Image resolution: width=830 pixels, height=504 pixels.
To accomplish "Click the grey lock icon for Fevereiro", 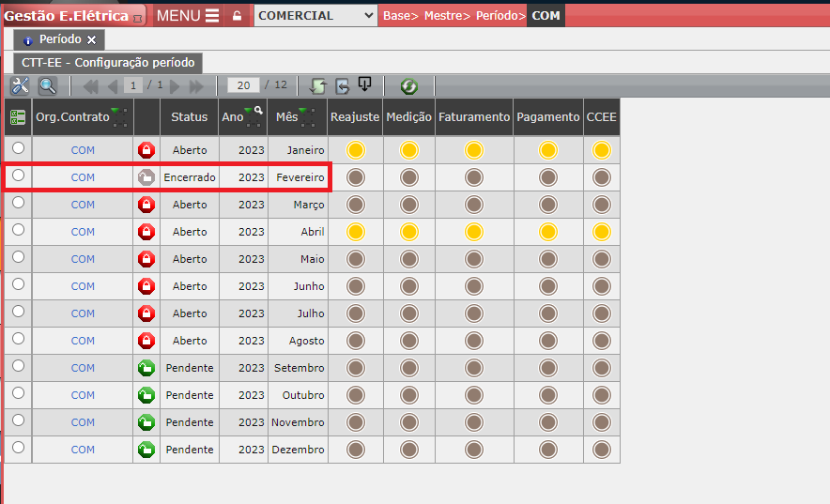I will tap(146, 177).
